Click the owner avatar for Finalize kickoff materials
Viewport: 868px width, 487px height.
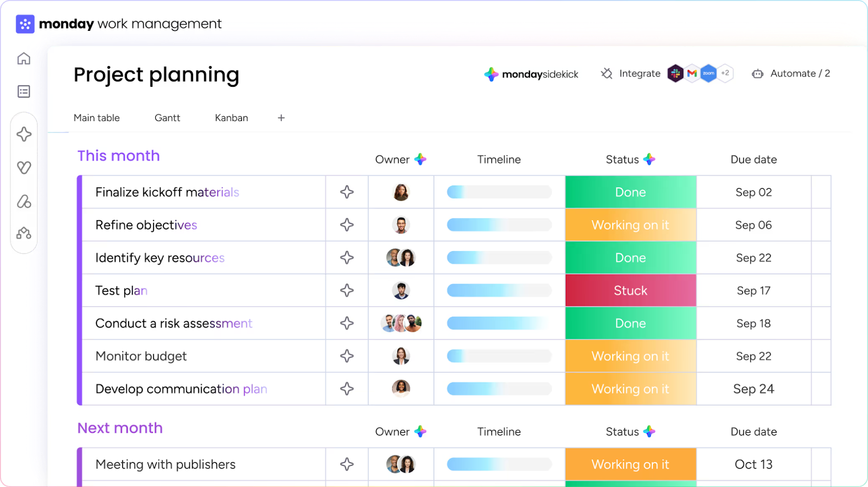click(x=401, y=193)
